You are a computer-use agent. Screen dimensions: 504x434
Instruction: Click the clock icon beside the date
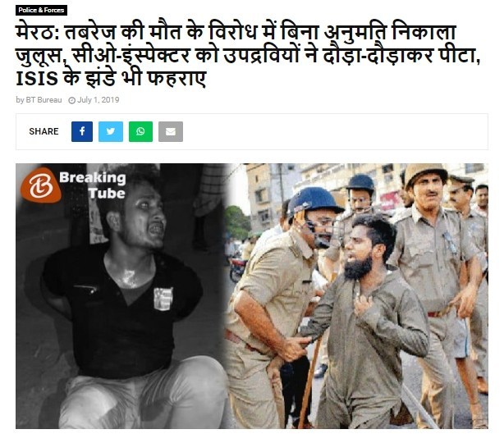(x=72, y=100)
